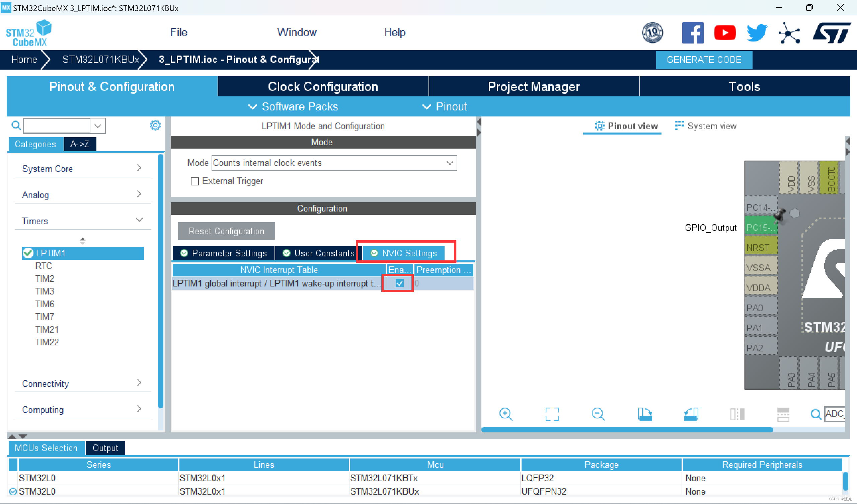857x504 pixels.
Task: Open the YouTube icon link
Action: point(725,33)
